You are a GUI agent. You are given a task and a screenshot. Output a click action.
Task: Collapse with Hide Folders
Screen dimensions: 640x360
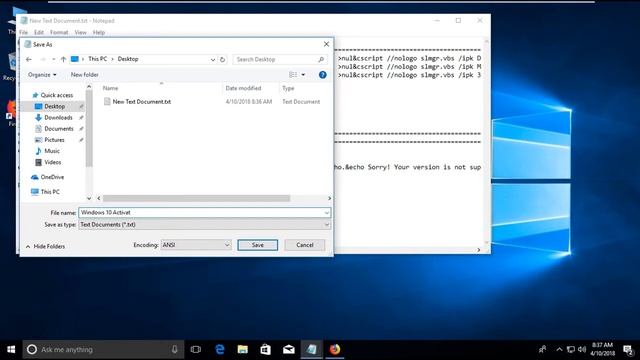click(x=45, y=247)
